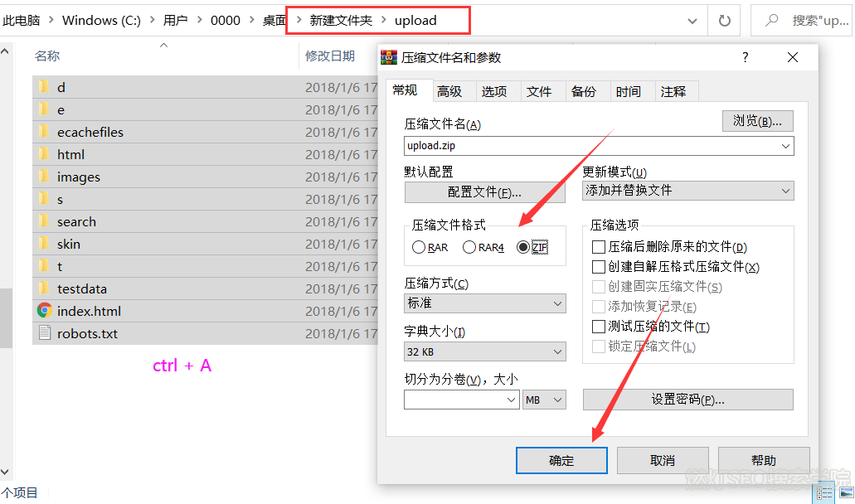Screen dimensions: 855x504
Task: Expand the address bar history dropdown
Action: coord(692,21)
